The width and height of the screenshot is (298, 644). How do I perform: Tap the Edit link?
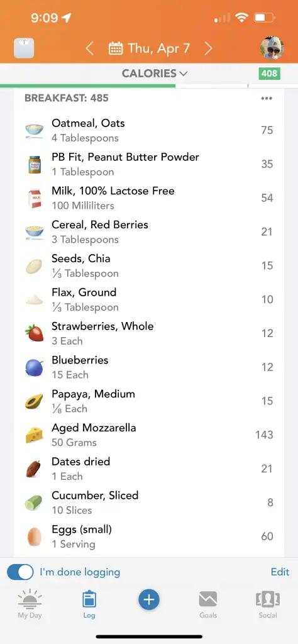point(280,572)
